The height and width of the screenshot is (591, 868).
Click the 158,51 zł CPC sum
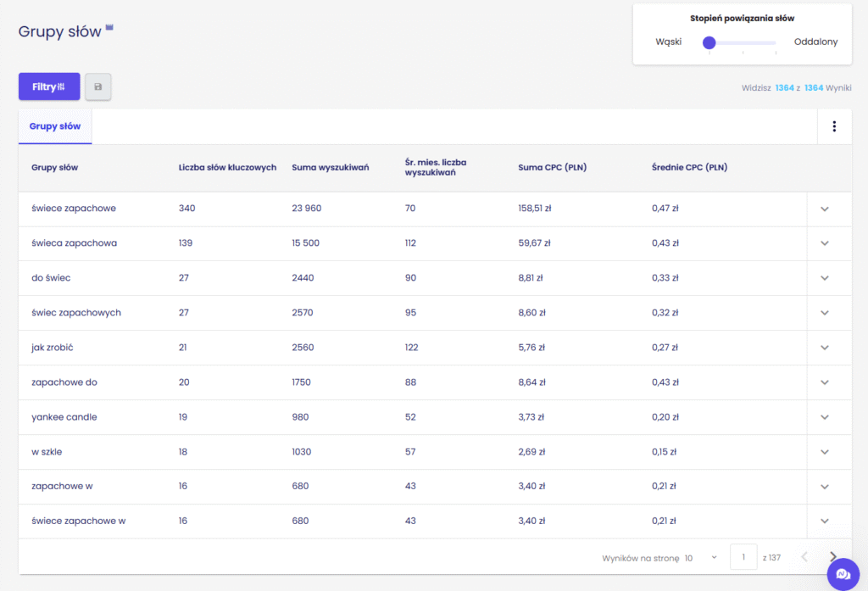[x=535, y=209]
